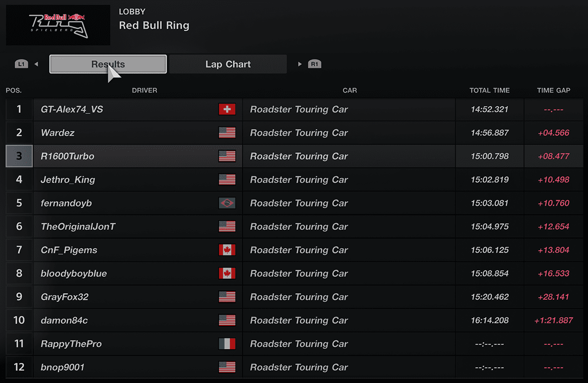Select the highlighted position 3 box

click(x=19, y=156)
